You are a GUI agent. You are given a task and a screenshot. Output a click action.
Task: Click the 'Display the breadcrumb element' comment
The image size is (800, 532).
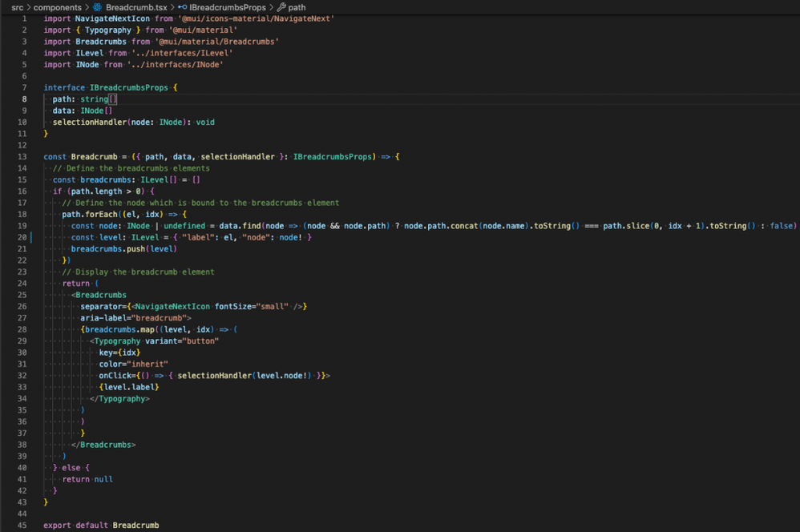tap(138, 272)
